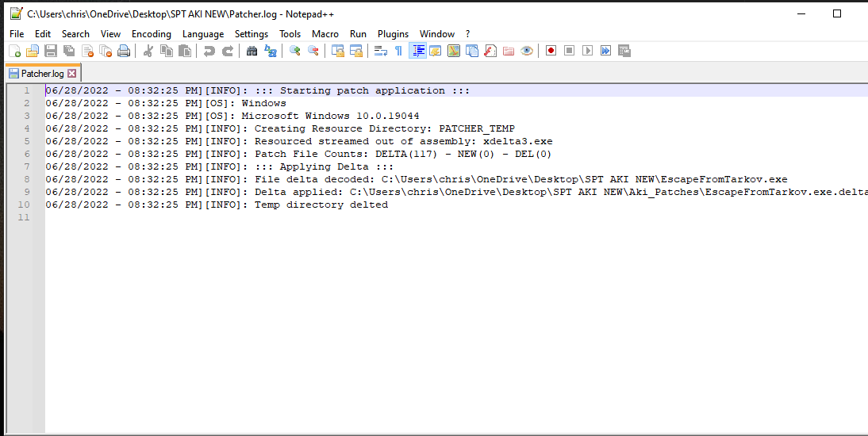Click the Open file toolbar icon
The height and width of the screenshot is (436, 868).
(33, 51)
